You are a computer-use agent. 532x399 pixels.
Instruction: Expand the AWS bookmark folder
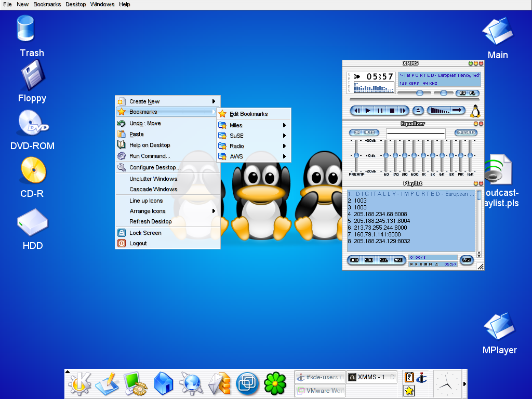click(x=254, y=156)
